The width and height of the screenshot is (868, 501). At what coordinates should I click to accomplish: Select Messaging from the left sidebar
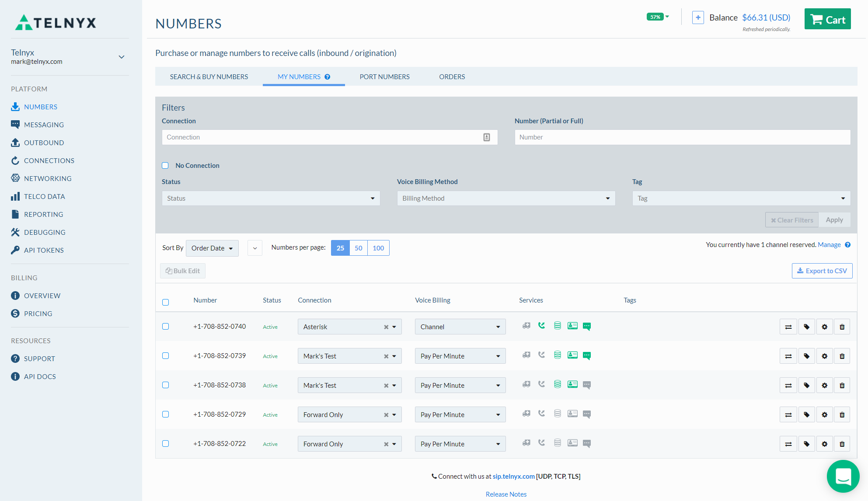coord(44,125)
